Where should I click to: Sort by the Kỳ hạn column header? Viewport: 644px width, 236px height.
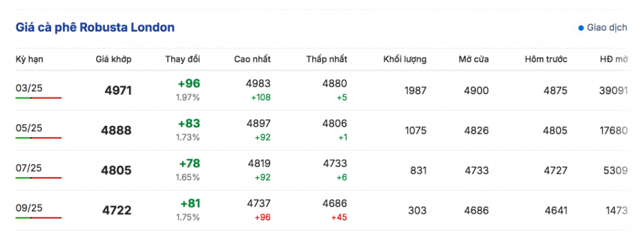pyautogui.click(x=29, y=59)
